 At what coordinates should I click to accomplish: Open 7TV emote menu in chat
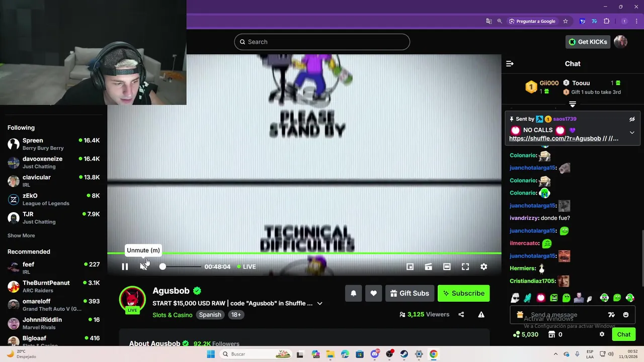611,315
